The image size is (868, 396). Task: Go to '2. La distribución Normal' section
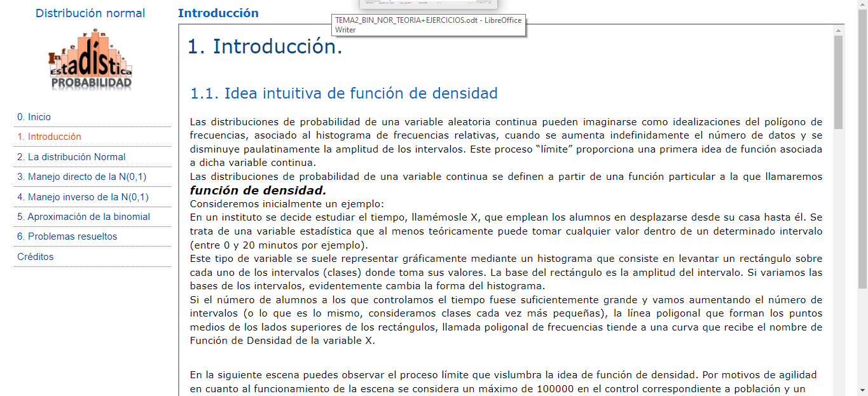[71, 157]
